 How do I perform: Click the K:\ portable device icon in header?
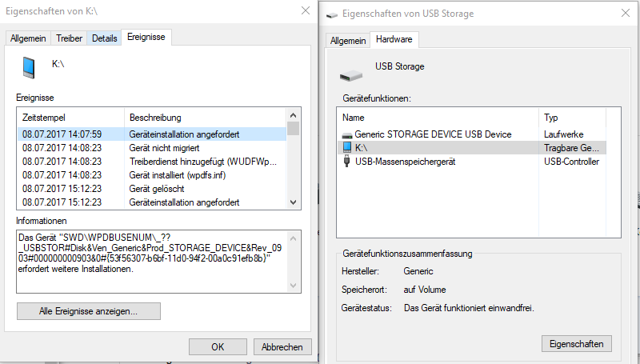pyautogui.click(x=29, y=67)
